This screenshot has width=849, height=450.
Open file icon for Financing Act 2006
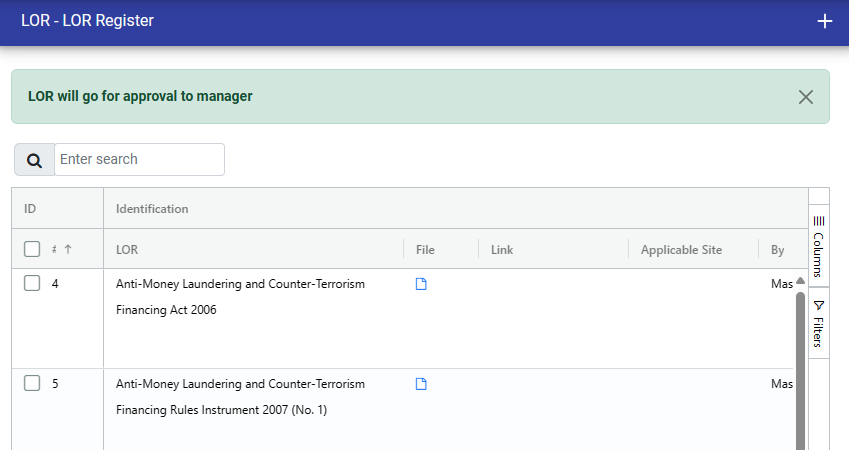421,284
